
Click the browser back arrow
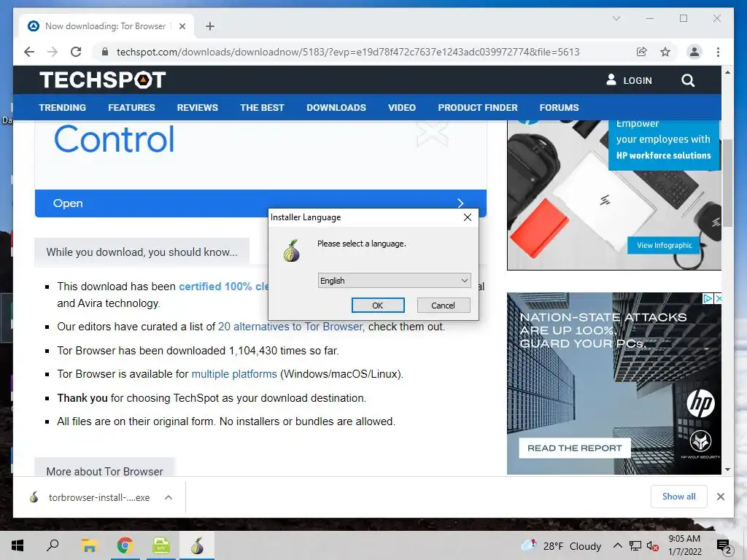click(x=29, y=52)
